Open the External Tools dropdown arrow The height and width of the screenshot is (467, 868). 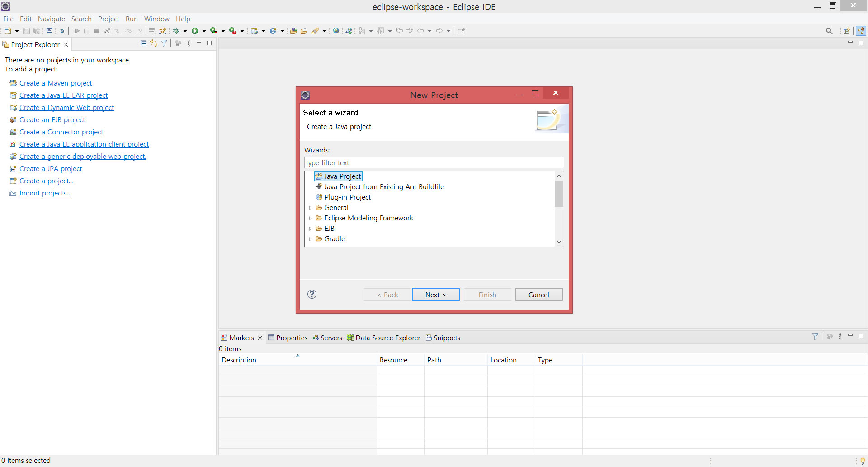coord(242,31)
